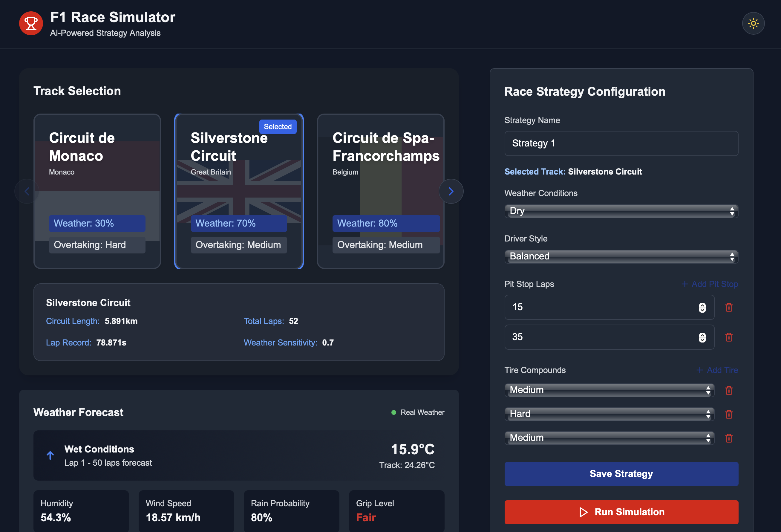Delete the lap 15 pit stop

[x=729, y=307]
